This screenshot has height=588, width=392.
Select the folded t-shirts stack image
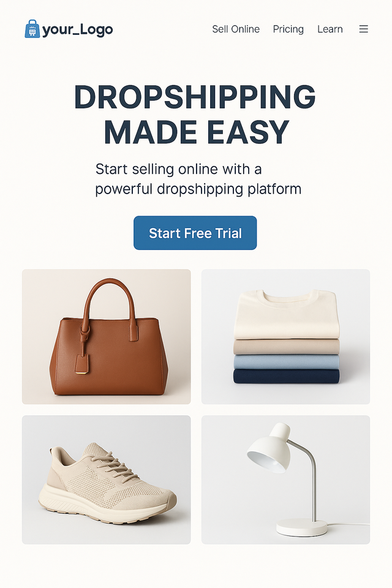pos(285,336)
